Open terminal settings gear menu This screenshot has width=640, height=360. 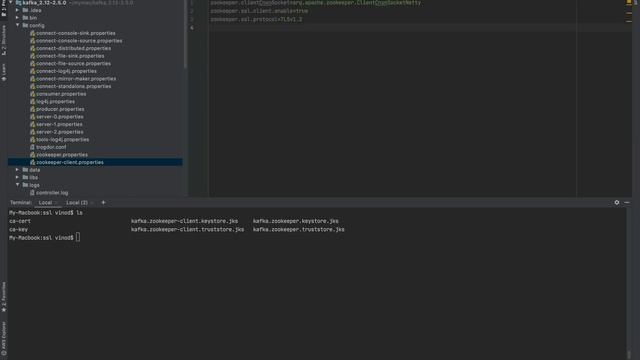point(617,202)
